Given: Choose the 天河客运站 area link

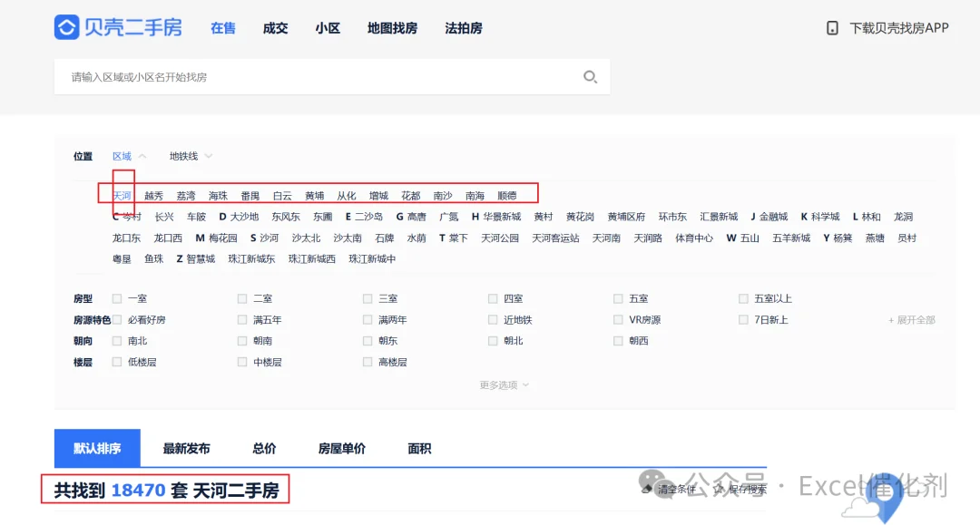Looking at the screenshot, I should [x=555, y=238].
